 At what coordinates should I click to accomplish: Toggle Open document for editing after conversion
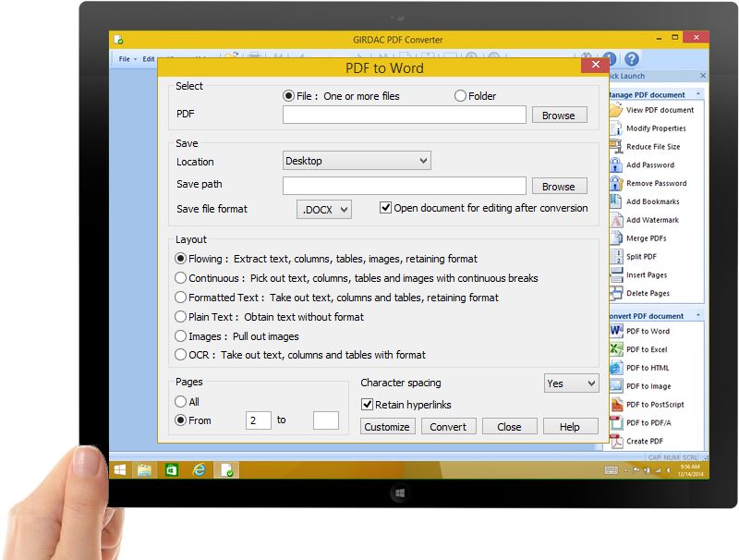(x=385, y=207)
